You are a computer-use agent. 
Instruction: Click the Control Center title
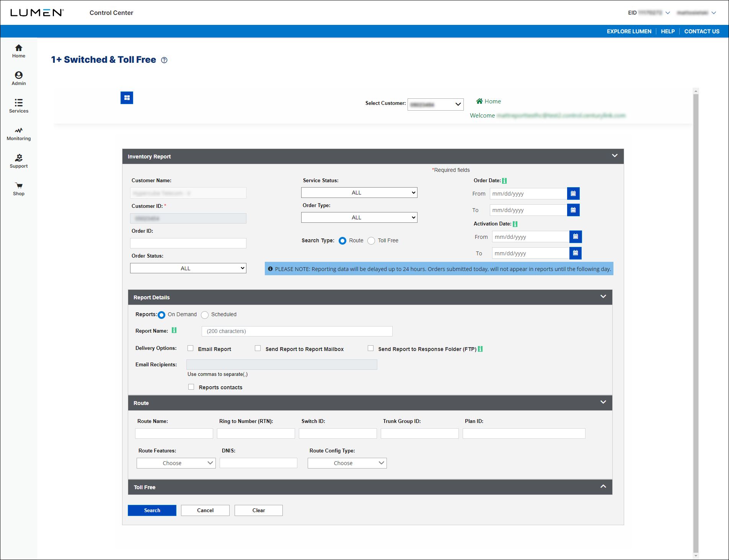coord(111,13)
